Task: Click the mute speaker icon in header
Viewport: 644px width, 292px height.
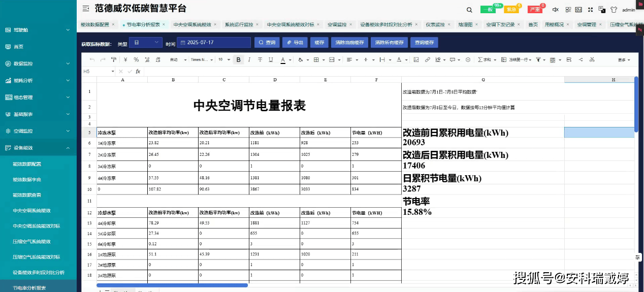Action: (556, 10)
